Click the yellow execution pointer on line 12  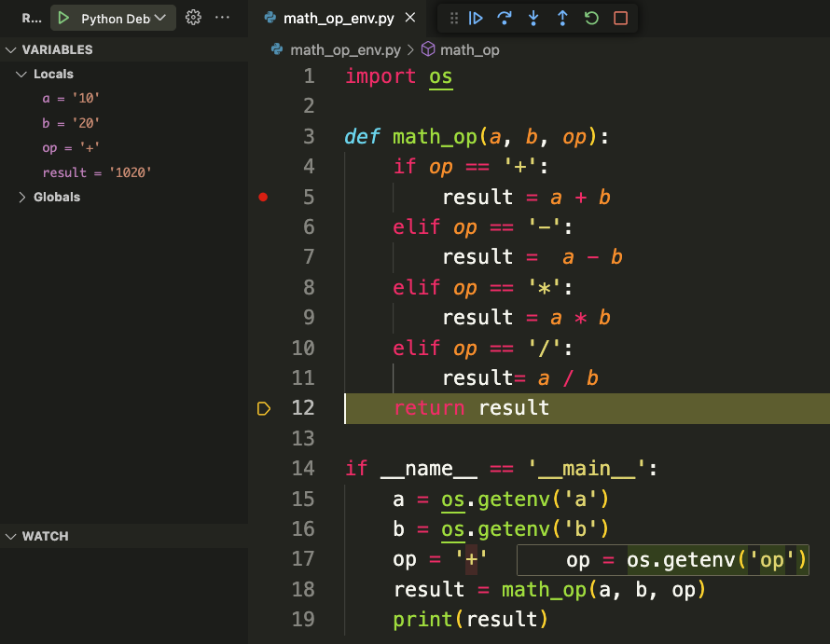tap(264, 408)
